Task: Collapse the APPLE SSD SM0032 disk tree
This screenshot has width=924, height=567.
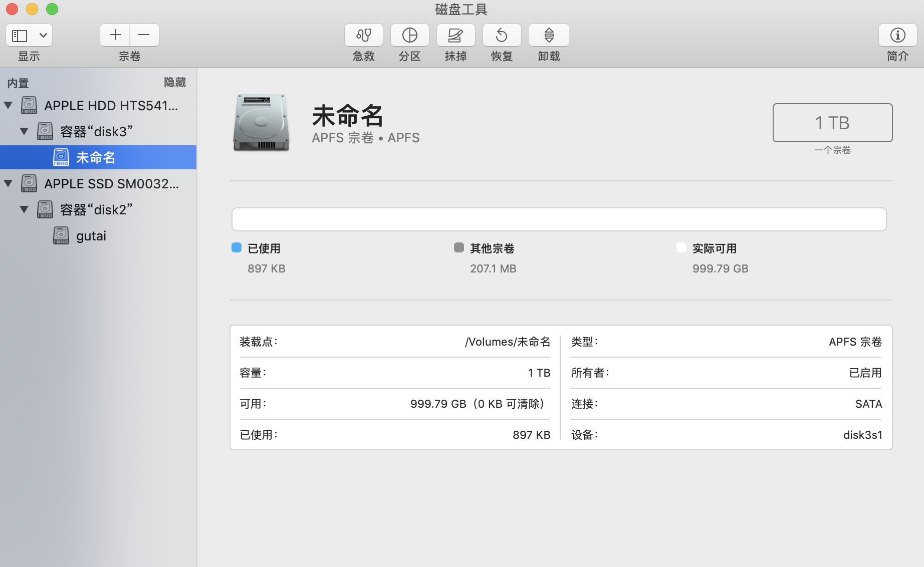Action: (9, 183)
